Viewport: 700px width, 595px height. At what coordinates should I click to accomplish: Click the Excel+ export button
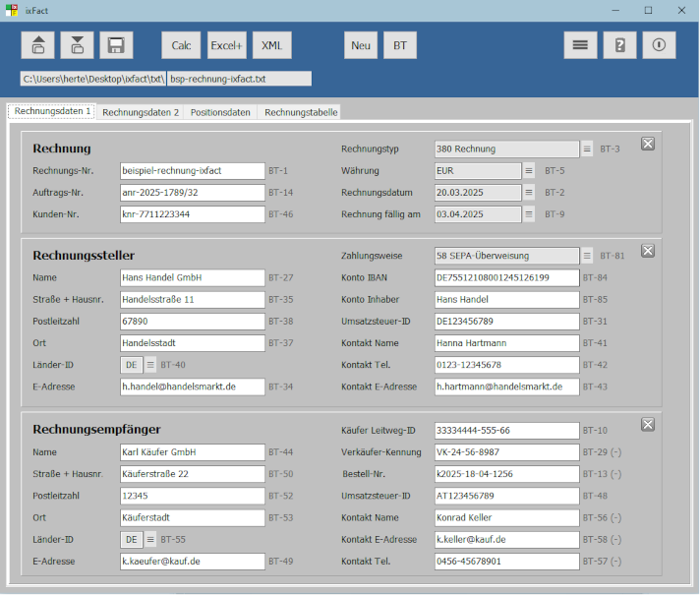(x=227, y=45)
